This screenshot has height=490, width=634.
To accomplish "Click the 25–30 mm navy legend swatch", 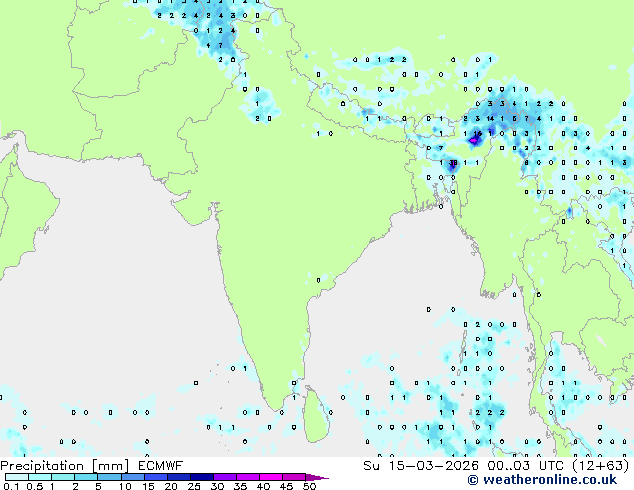I will tap(201, 477).
